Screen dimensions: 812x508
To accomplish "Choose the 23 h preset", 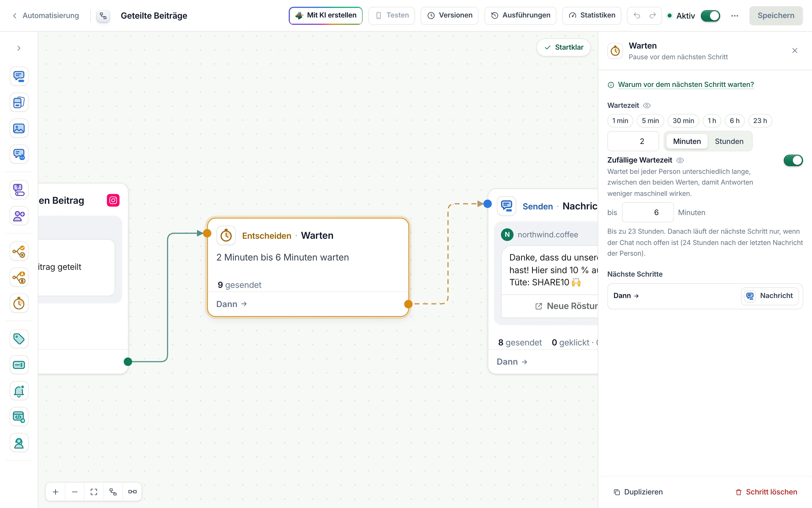I will point(760,121).
